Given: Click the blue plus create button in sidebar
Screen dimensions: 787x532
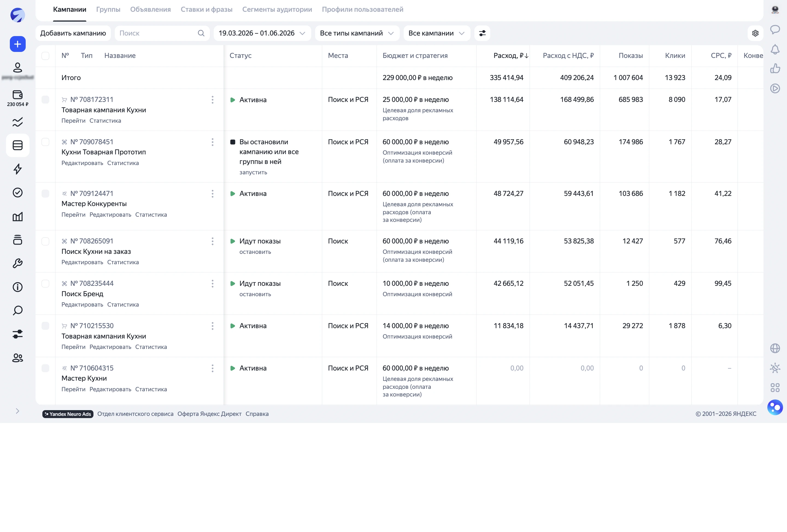Looking at the screenshot, I should [17, 44].
